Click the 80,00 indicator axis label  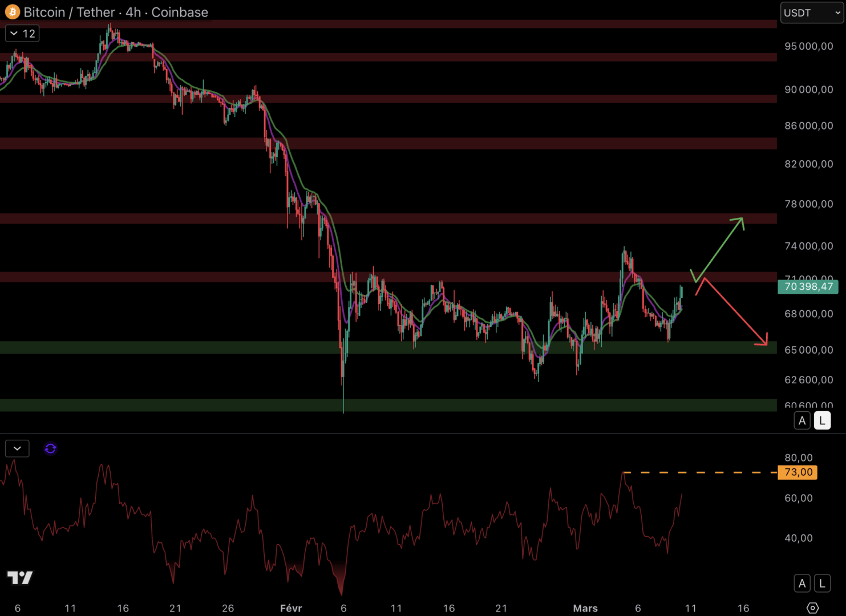coord(799,458)
